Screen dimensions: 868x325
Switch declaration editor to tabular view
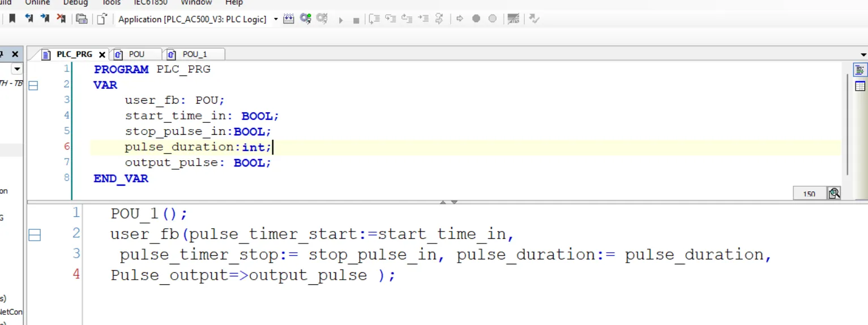tap(860, 86)
